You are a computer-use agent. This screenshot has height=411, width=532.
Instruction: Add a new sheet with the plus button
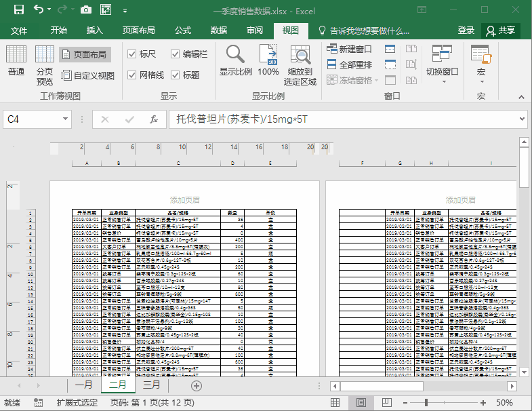tap(197, 385)
